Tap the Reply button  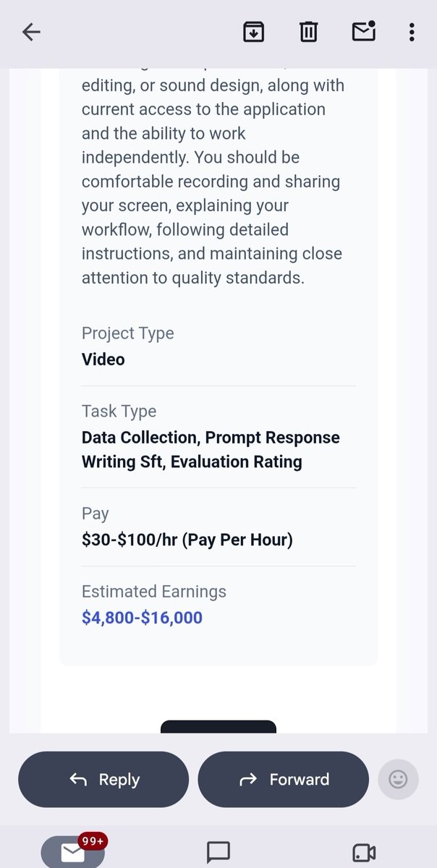pyautogui.click(x=103, y=779)
